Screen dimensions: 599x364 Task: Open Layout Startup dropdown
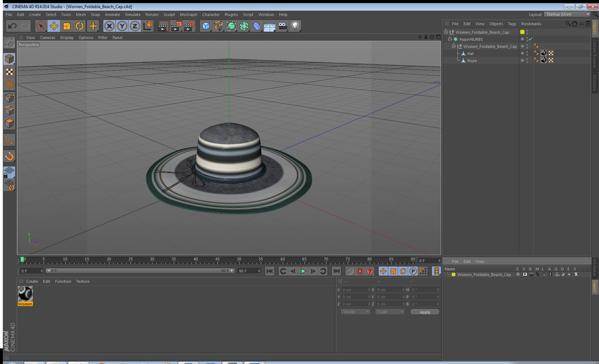(x=567, y=14)
